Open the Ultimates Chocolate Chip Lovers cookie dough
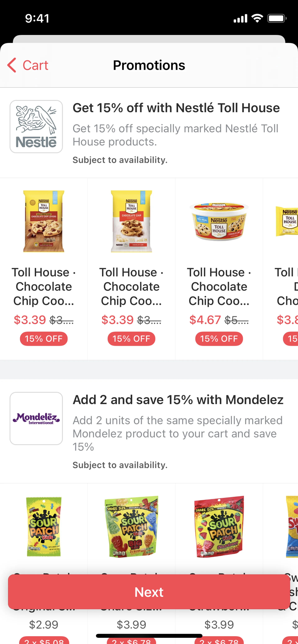Screen dimensions: 298x644 [44, 221]
